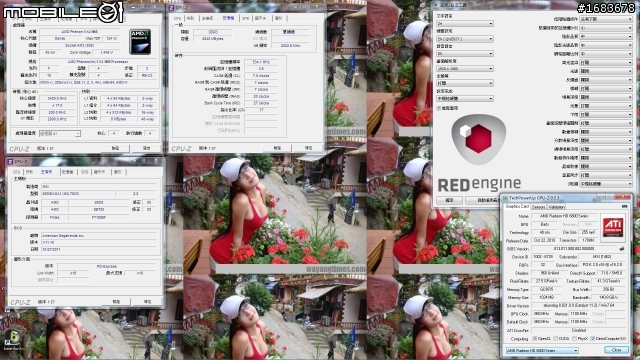This screenshot has width=640, height=360.
Task: Open the processor selection dropdown in CPU-Z
Action: (x=60, y=133)
